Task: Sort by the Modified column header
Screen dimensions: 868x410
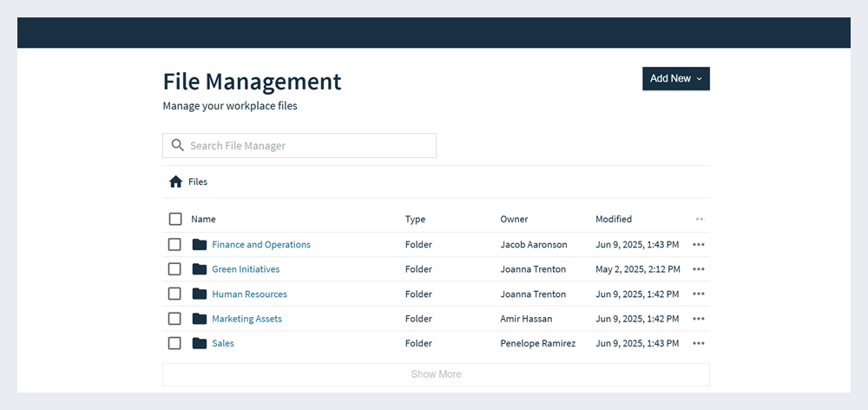Action: (x=613, y=219)
